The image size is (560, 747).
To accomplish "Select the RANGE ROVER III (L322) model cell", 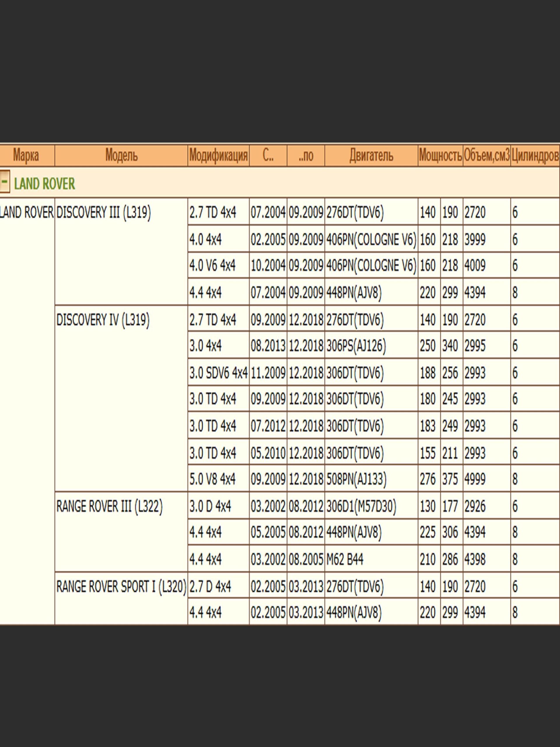I will [x=109, y=507].
